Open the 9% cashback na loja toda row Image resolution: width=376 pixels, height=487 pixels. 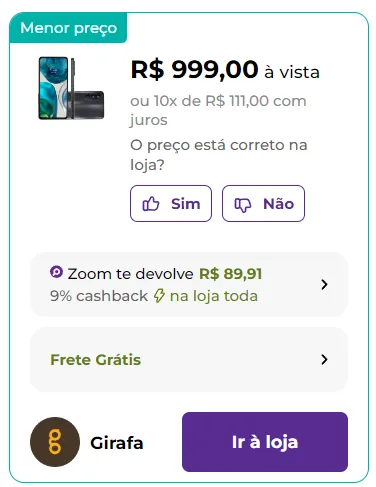pyautogui.click(x=189, y=284)
